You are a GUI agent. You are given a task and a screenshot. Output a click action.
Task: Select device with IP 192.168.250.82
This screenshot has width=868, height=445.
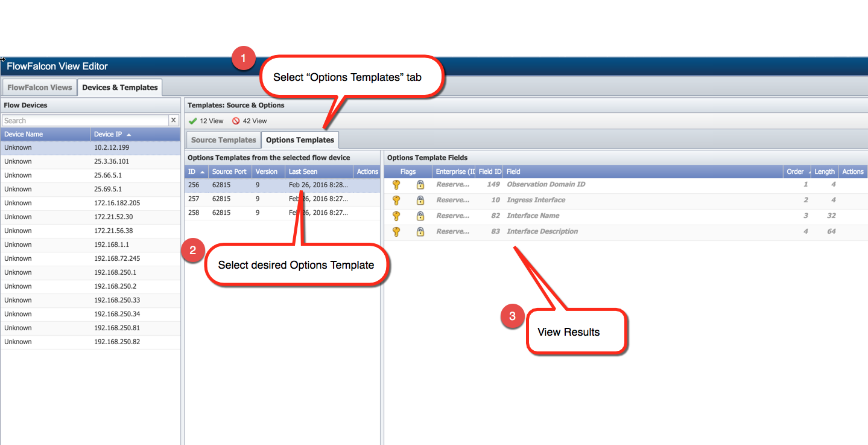point(90,342)
